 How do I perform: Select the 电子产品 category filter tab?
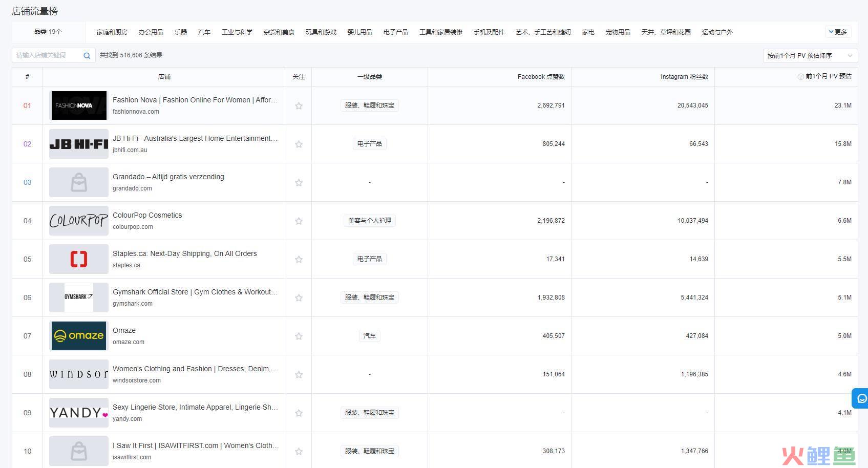396,32
